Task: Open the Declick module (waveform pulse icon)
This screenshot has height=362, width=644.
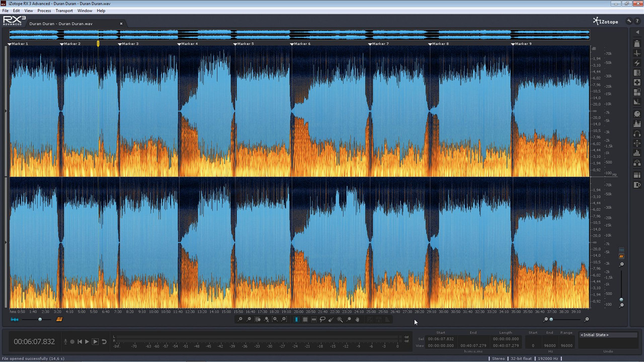Action: [637, 53]
